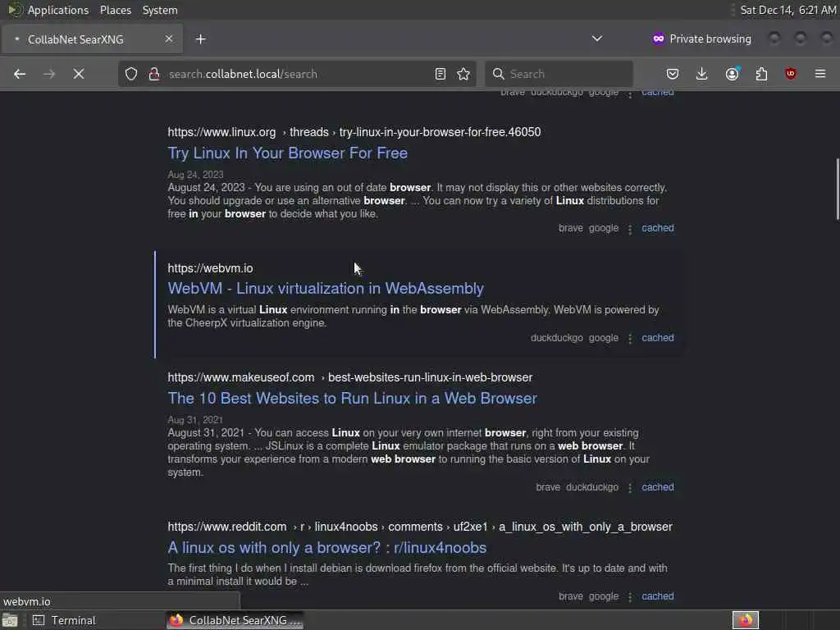The image size is (840, 630).
Task: Click the Aug 24, 2023 date text
Action: coord(195,175)
